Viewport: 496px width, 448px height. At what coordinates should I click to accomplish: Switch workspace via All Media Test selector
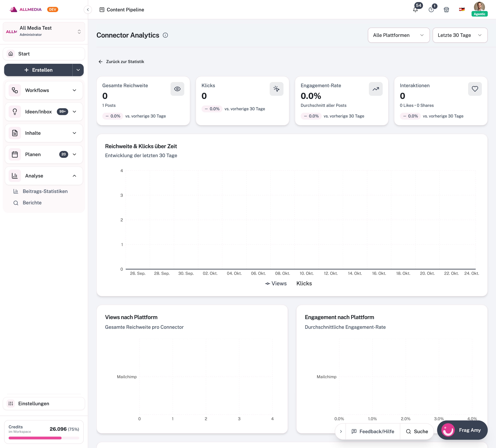(x=44, y=32)
